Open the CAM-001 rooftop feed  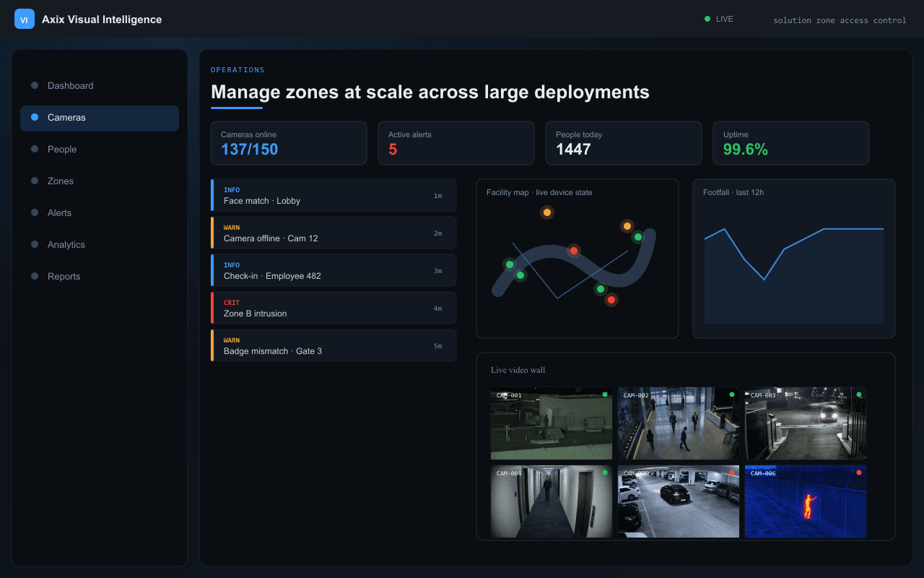(x=552, y=423)
